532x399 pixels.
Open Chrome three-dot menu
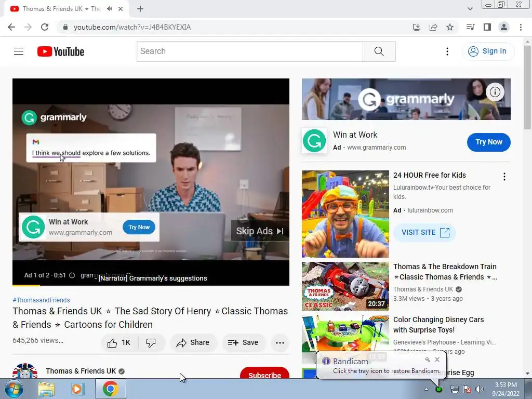(x=521, y=27)
